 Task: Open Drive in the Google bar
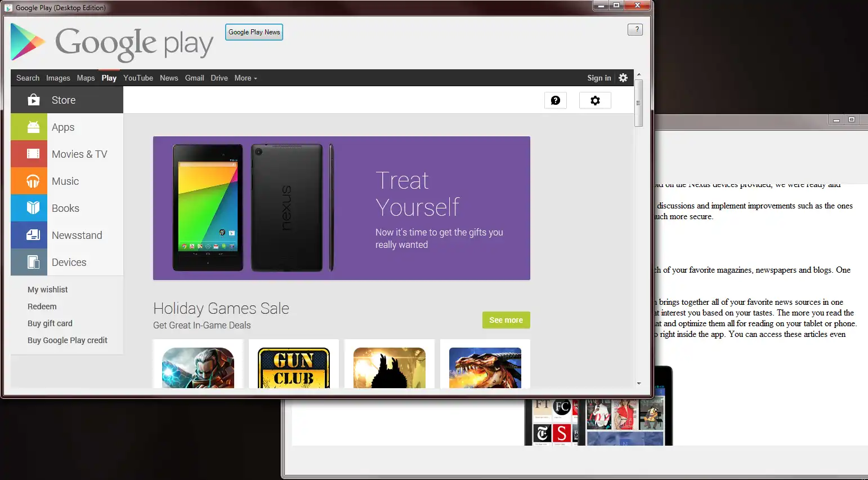pyautogui.click(x=219, y=78)
